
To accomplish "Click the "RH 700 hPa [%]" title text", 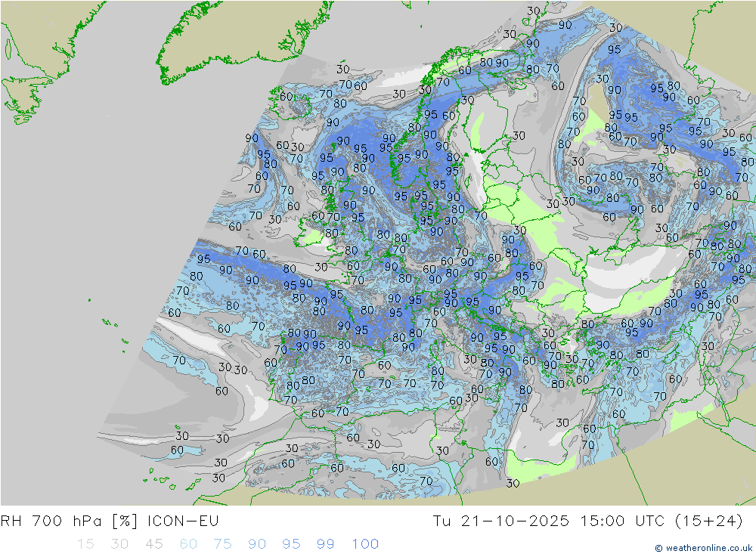I will (x=69, y=522).
